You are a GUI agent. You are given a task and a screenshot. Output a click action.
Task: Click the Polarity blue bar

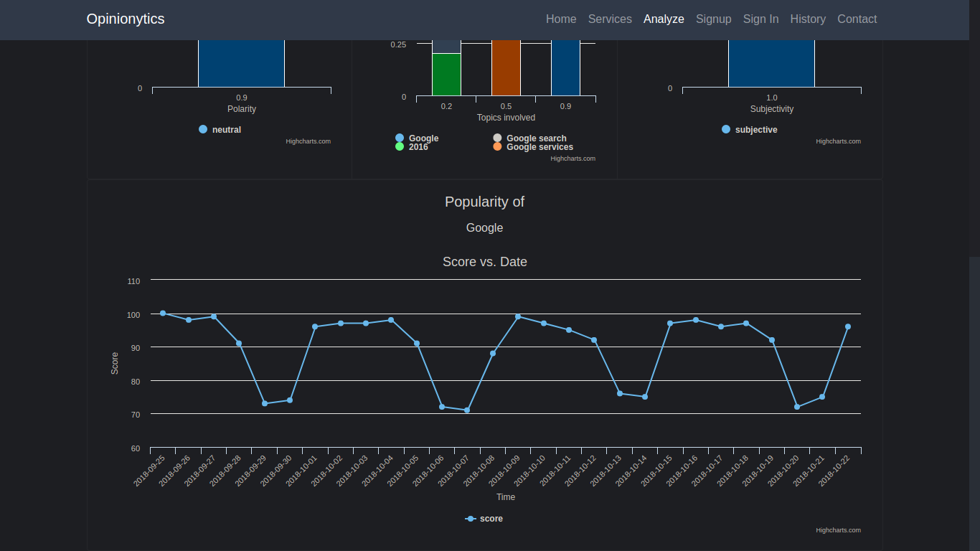point(242,64)
